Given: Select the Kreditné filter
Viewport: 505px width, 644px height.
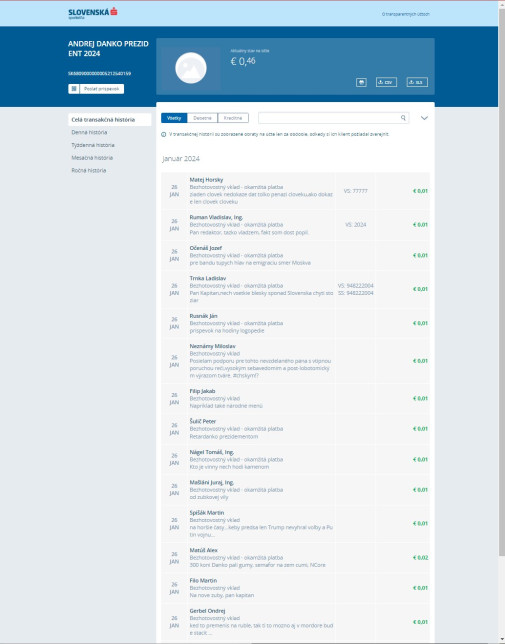Looking at the screenshot, I should [x=233, y=118].
